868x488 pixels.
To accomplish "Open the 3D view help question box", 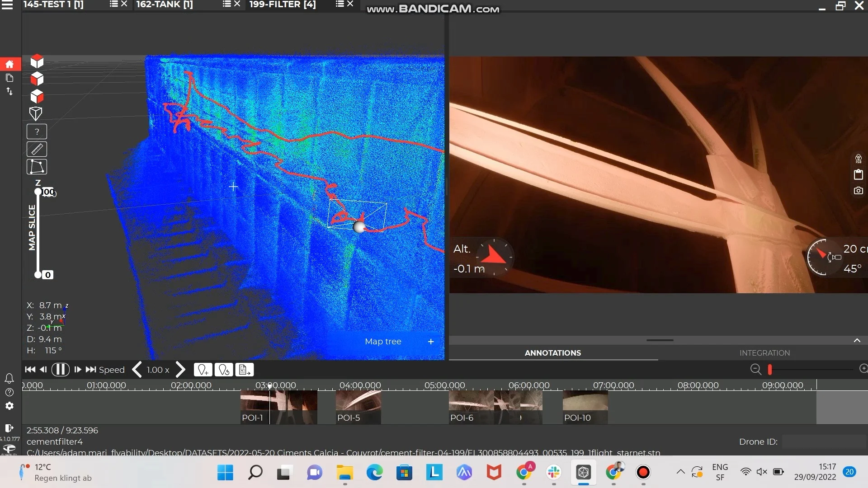I will tap(37, 131).
